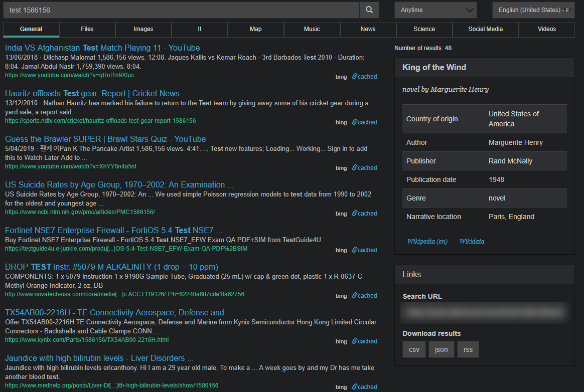Open the Videos tab

[546, 30]
